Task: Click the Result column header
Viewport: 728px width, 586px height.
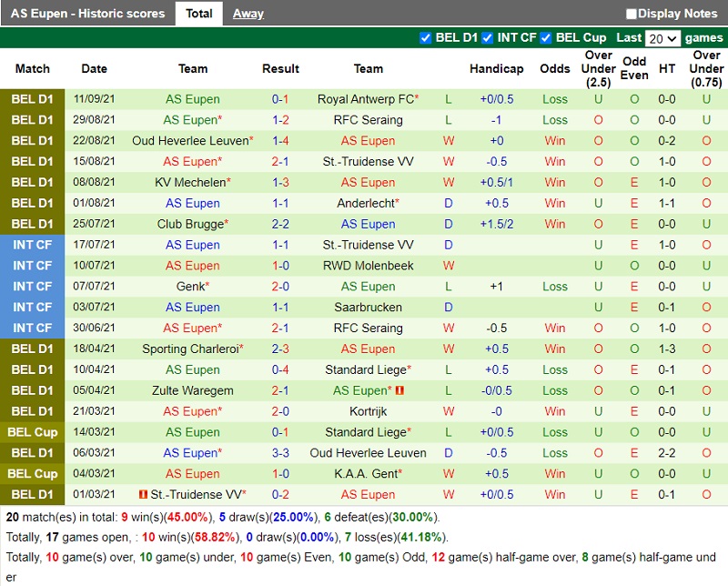Action: click(280, 69)
